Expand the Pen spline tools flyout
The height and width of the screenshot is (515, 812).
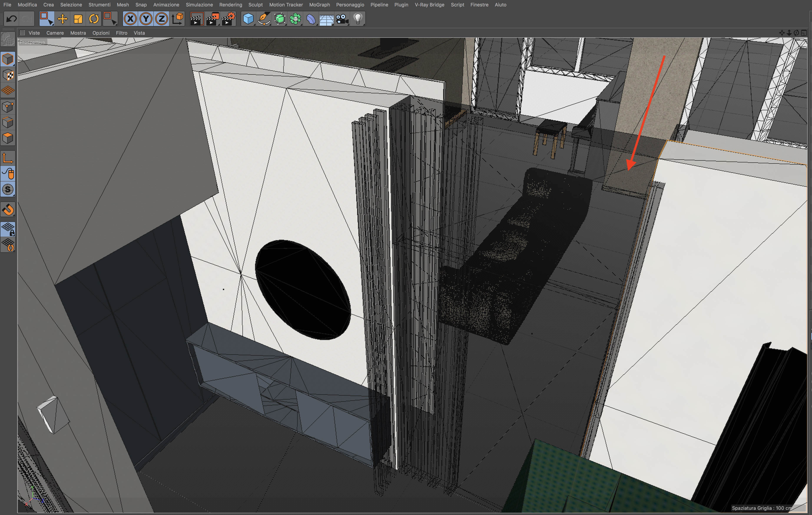(x=264, y=19)
